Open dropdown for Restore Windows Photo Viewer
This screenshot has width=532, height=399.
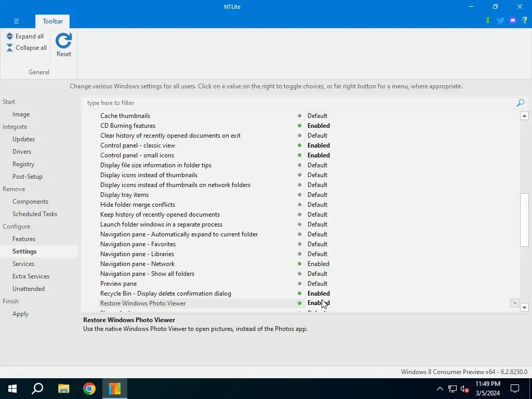pyautogui.click(x=515, y=303)
